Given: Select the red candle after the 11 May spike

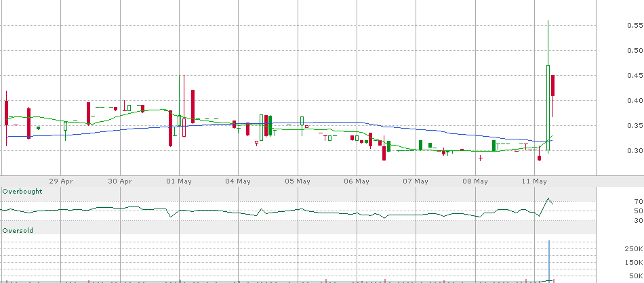Looking at the screenshot, I should coord(552,86).
